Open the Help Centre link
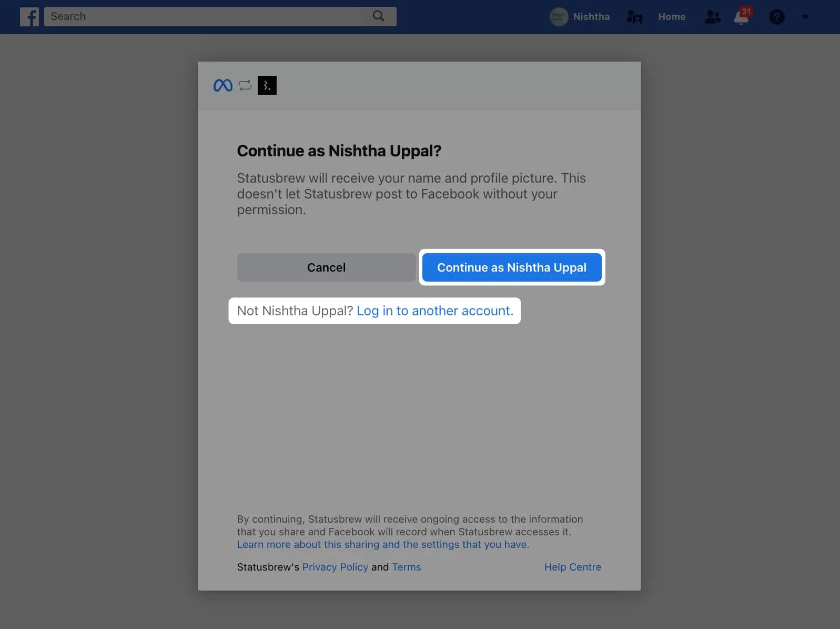The height and width of the screenshot is (629, 840). [573, 567]
